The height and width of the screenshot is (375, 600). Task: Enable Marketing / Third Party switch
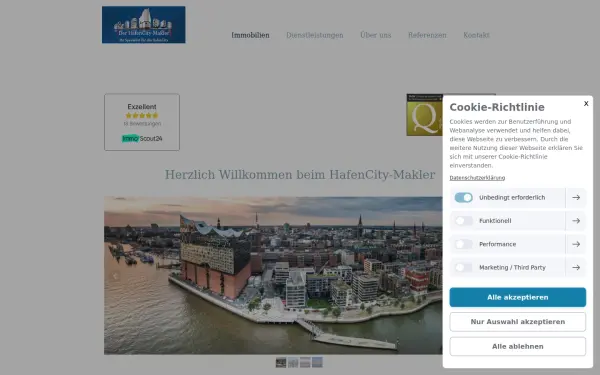point(463,267)
